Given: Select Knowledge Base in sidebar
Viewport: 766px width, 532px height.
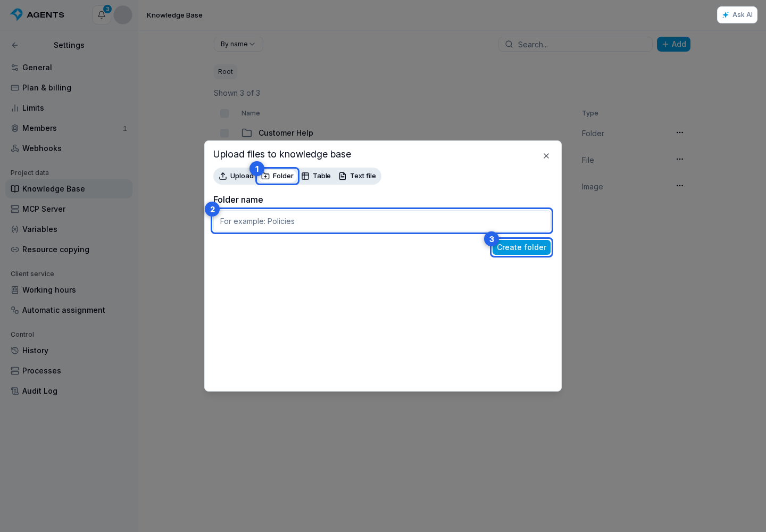Looking at the screenshot, I should click(x=69, y=189).
